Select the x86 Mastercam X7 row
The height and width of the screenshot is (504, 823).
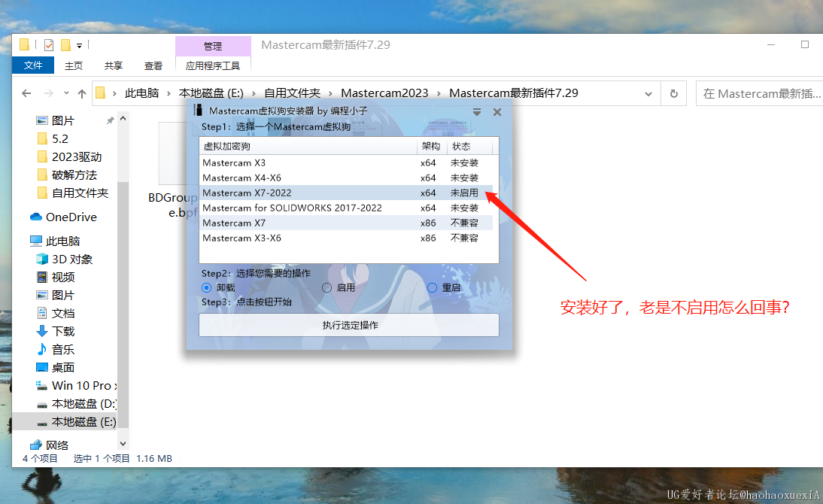point(346,223)
